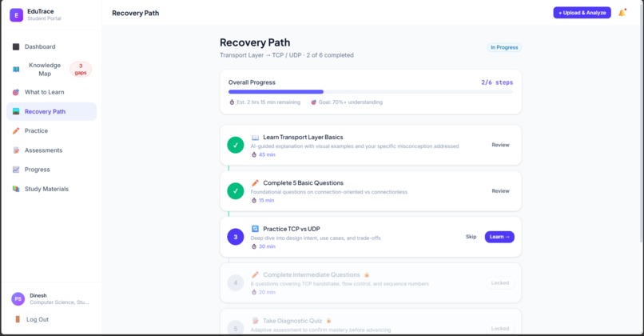Click the step 3 number circle
Screen dimensions: 644x336
coord(236,237)
